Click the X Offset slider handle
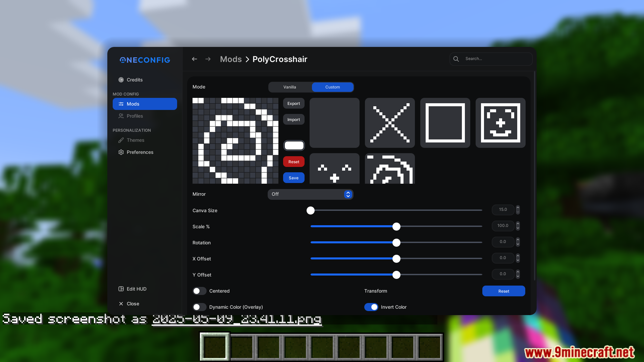Screen dimensions: 644x362 [x=396, y=259]
